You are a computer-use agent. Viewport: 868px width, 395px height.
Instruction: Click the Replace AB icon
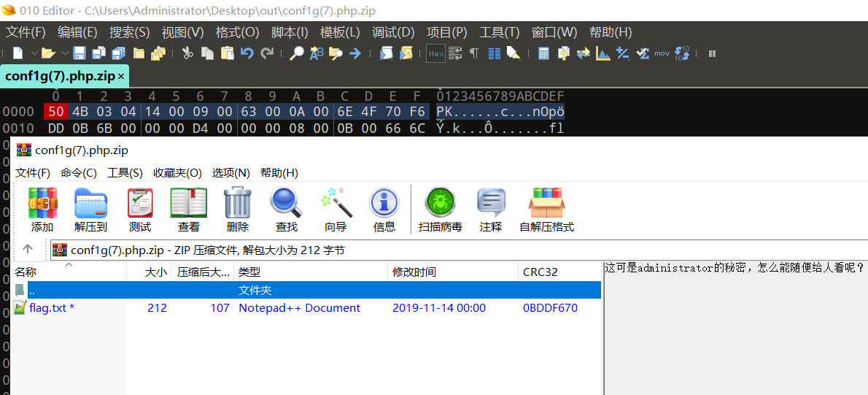pos(316,53)
